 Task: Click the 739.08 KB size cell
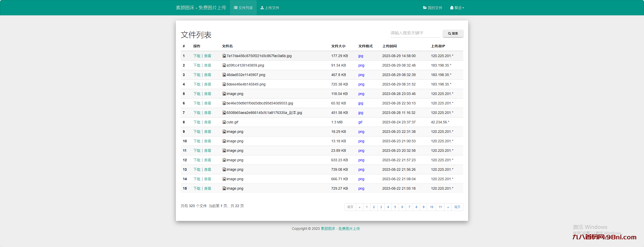(339, 169)
